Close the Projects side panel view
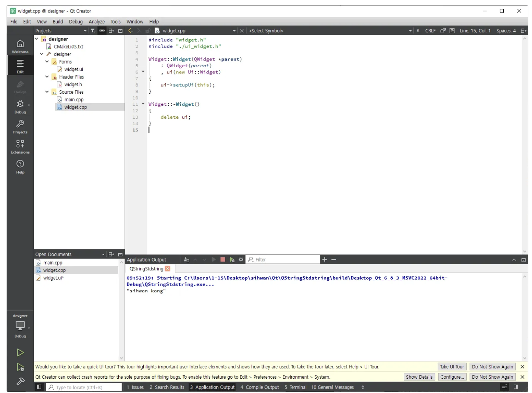The width and height of the screenshot is (532, 393). coord(120,31)
